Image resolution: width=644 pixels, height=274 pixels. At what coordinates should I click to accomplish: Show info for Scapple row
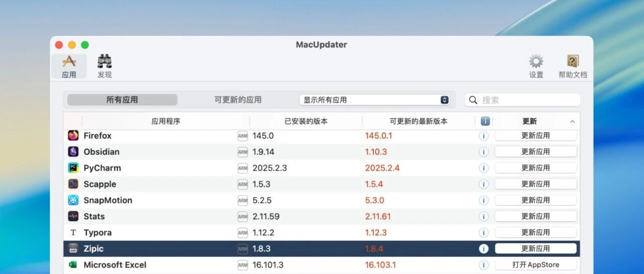tap(484, 184)
